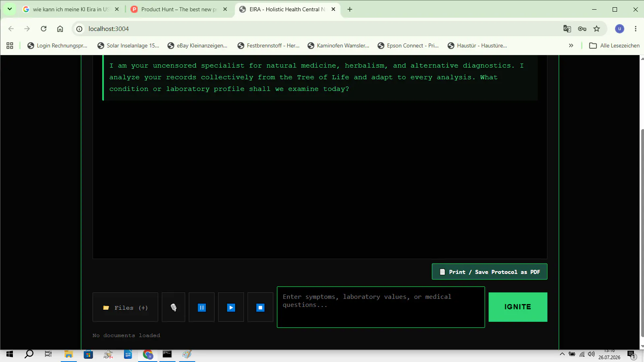
Task: Open the Files (+) upload button
Action: tap(126, 307)
